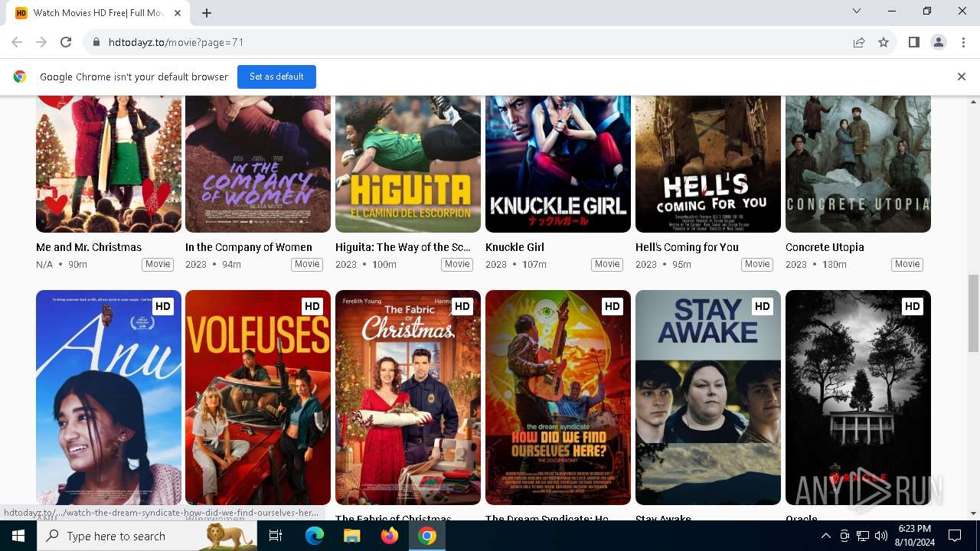Open the Voleuses movie poster
The width and height of the screenshot is (980, 551).
click(258, 397)
